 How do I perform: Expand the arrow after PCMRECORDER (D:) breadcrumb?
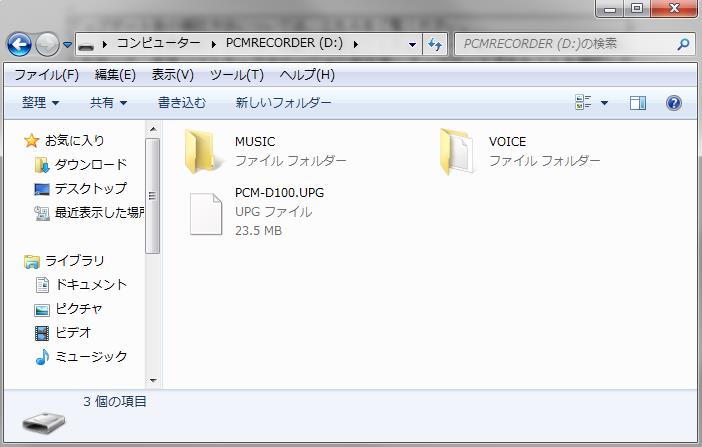pyautogui.click(x=355, y=44)
